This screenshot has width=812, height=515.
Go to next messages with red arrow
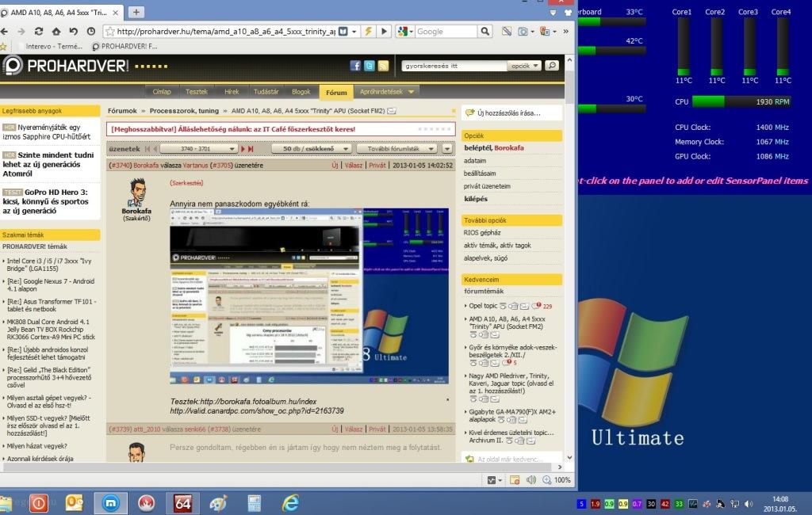[243, 149]
